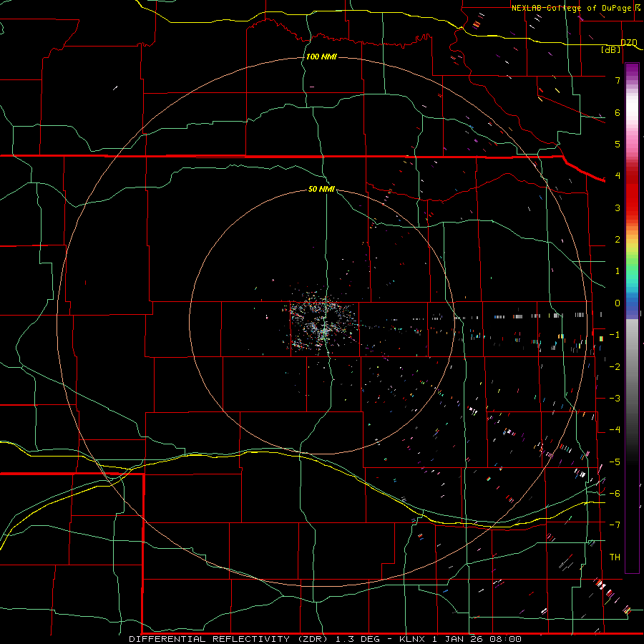Select the 5 value on the scale
Image resolution: width=644 pixels, height=644 pixels.
618,144
